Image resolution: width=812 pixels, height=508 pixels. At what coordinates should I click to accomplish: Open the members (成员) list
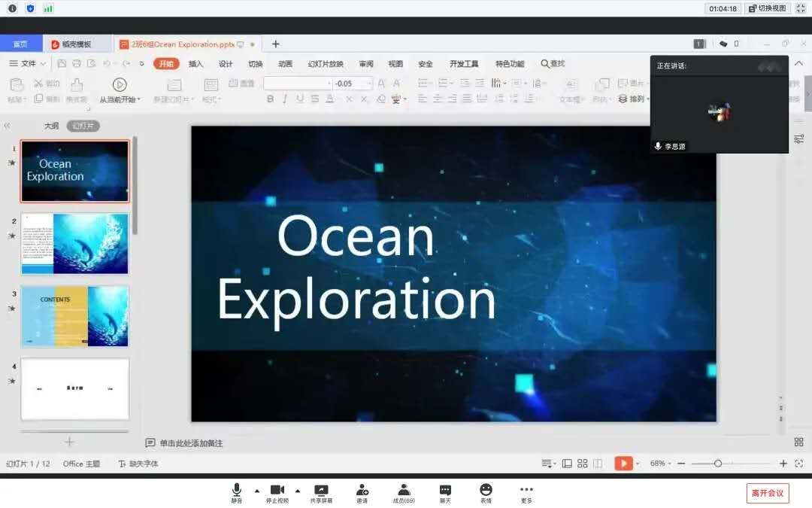pyautogui.click(x=404, y=492)
